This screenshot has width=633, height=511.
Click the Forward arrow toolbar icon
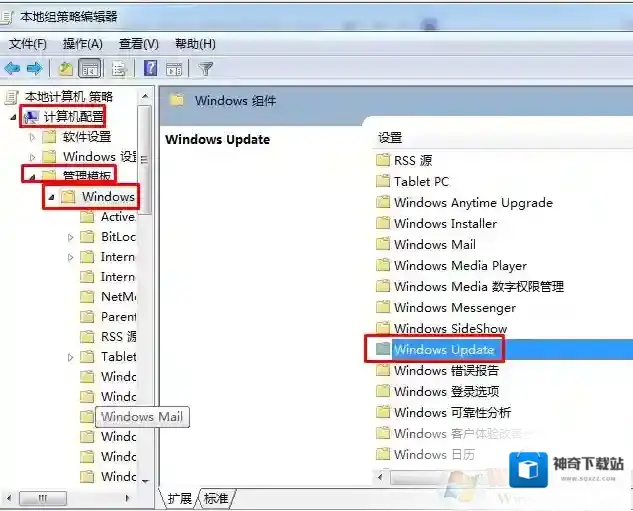(34, 69)
